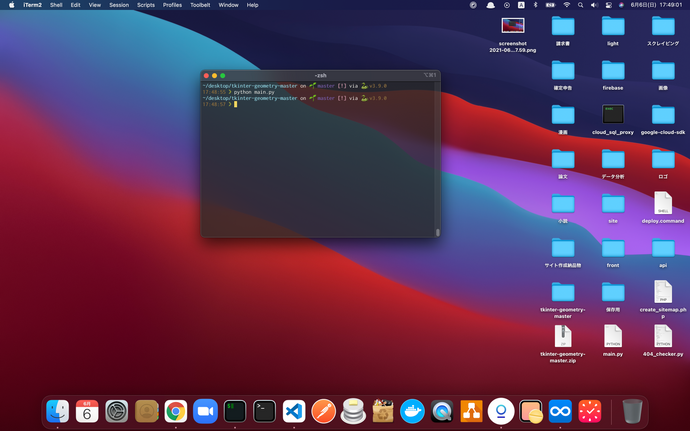Open the orange diagram app in the Dock

click(x=471, y=411)
